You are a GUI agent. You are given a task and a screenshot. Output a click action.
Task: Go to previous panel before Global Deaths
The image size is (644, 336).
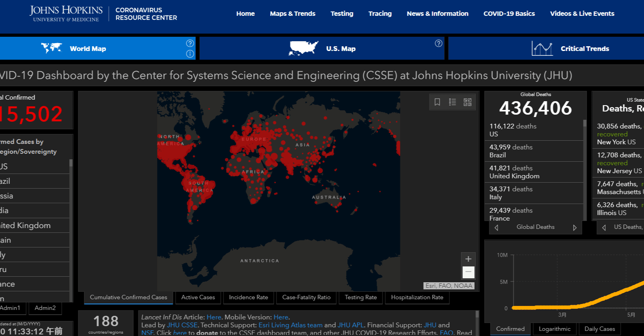(496, 227)
